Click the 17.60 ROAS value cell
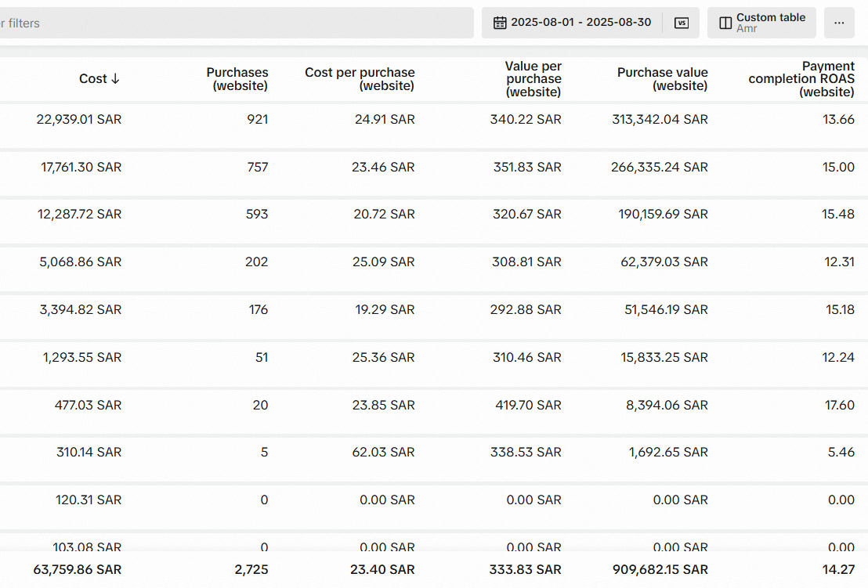 click(x=840, y=405)
